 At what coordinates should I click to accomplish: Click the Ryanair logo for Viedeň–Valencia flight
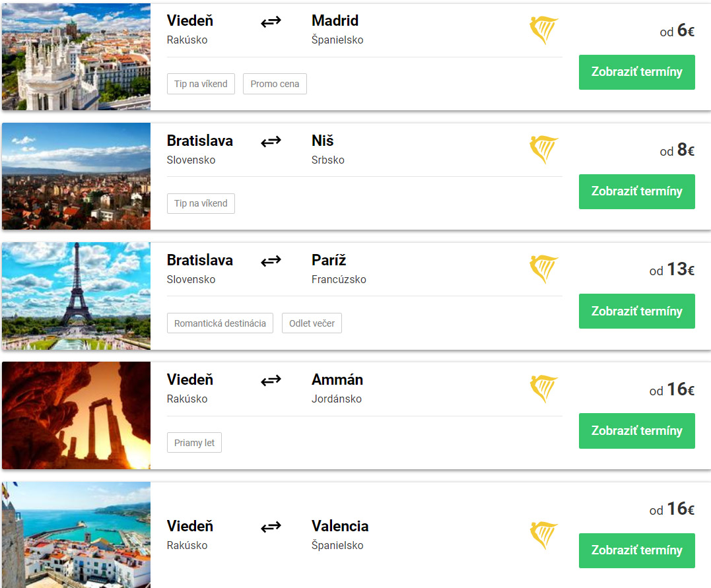[x=543, y=535]
